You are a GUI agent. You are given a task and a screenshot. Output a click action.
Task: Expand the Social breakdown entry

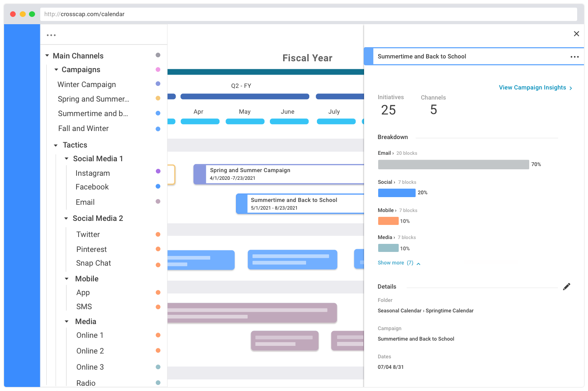(x=397, y=182)
